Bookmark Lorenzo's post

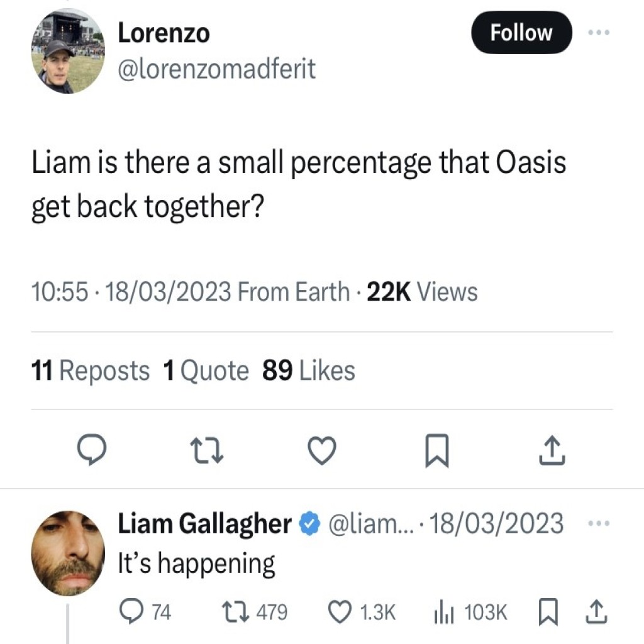click(436, 452)
